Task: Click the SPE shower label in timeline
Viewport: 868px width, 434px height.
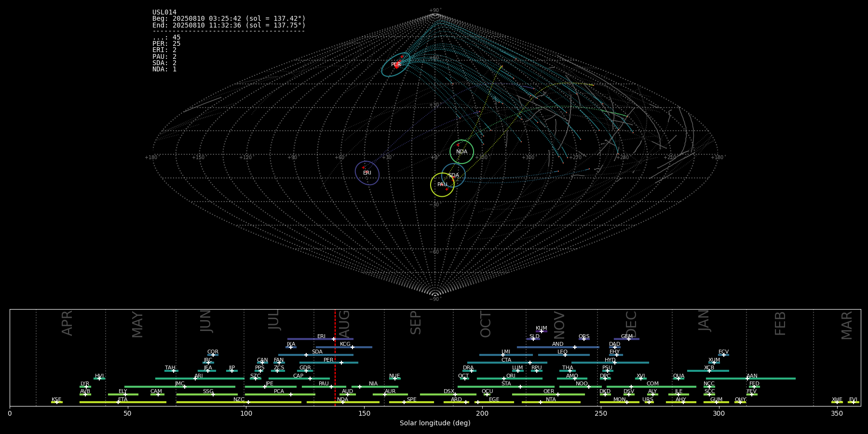Action: pyautogui.click(x=412, y=400)
